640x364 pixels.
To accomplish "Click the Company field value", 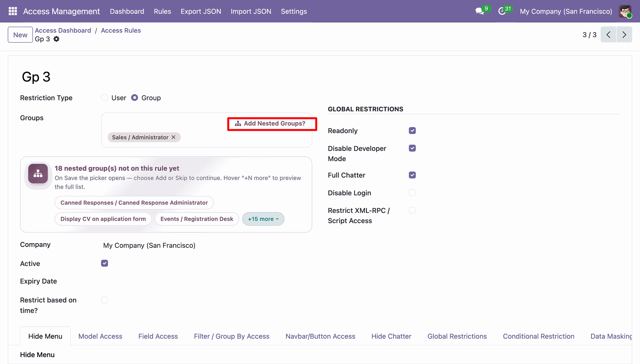I will (x=149, y=245).
